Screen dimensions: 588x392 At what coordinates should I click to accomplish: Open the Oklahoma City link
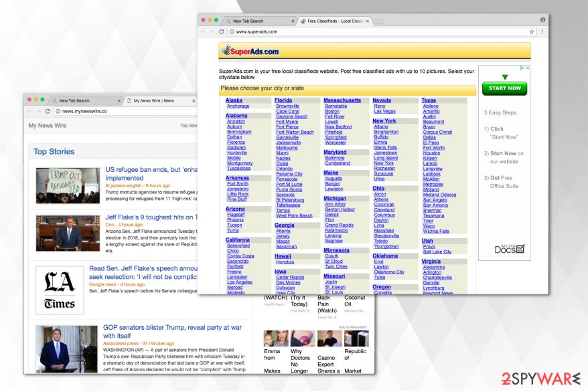pos(389,272)
